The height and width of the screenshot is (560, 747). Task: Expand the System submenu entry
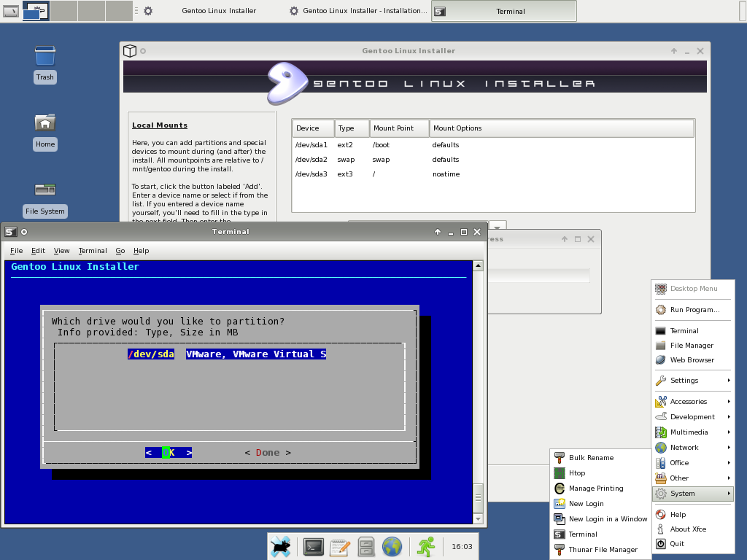tap(692, 494)
